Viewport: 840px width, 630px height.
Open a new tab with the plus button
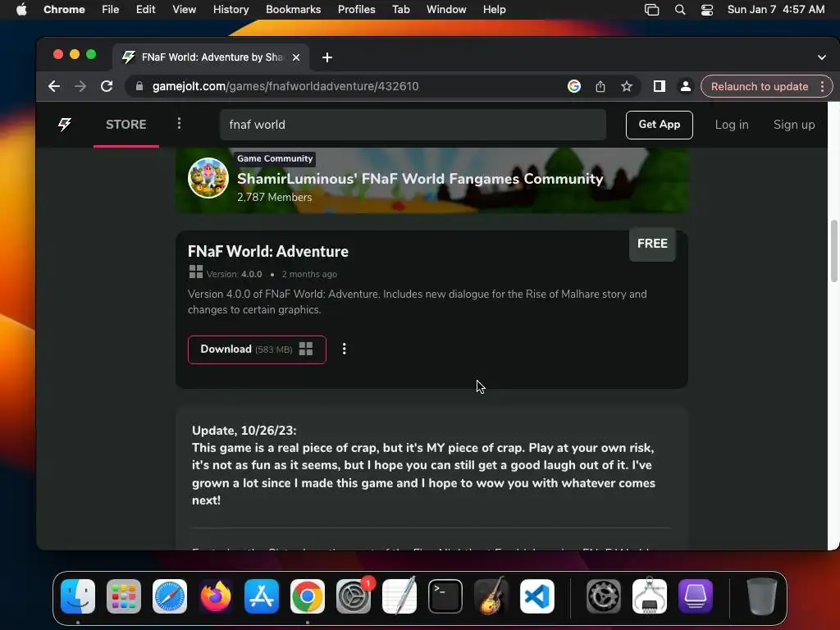pos(326,57)
